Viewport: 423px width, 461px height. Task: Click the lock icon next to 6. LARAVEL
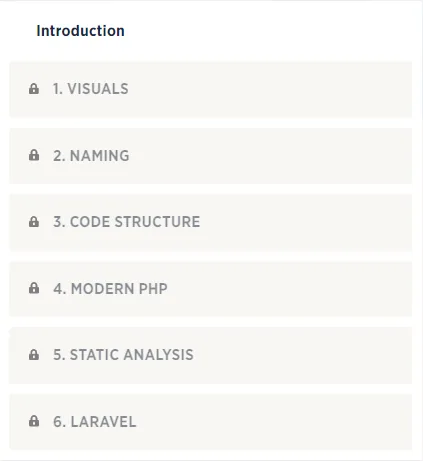click(x=34, y=421)
